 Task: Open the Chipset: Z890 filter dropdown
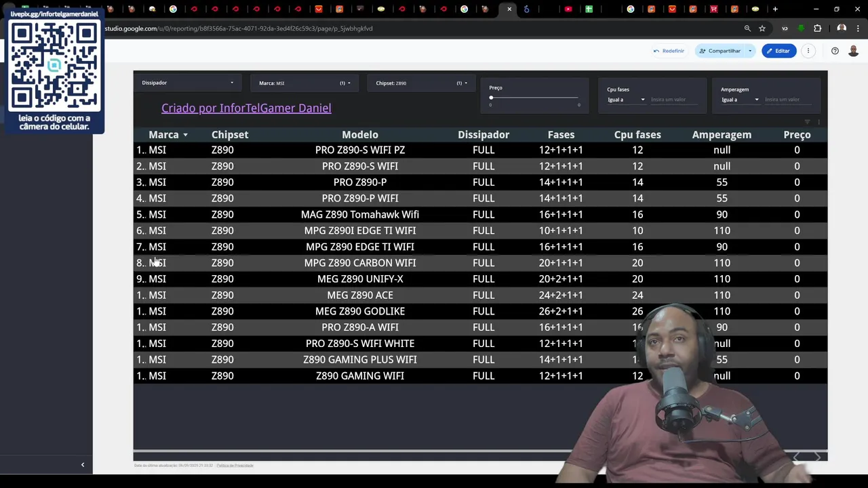pyautogui.click(x=421, y=83)
